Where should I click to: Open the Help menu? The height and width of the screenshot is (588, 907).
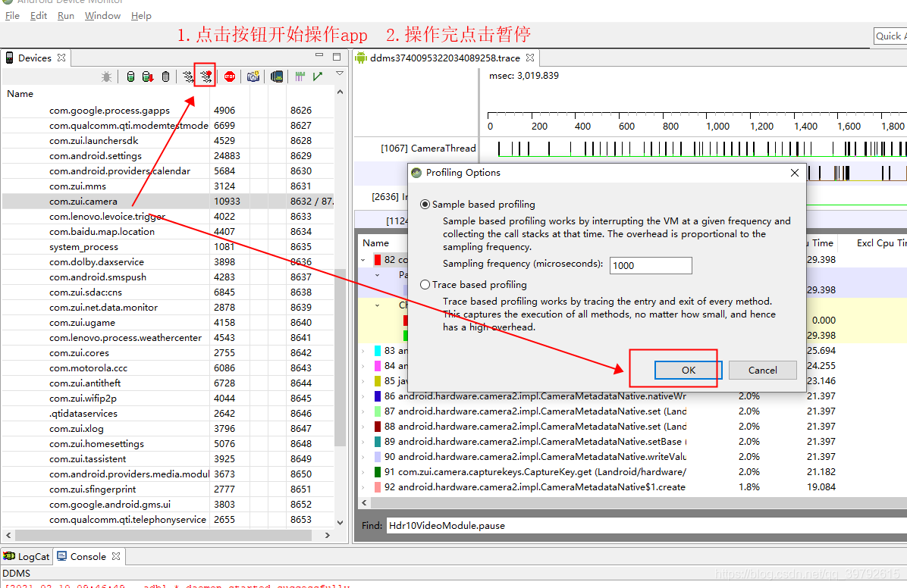point(141,16)
